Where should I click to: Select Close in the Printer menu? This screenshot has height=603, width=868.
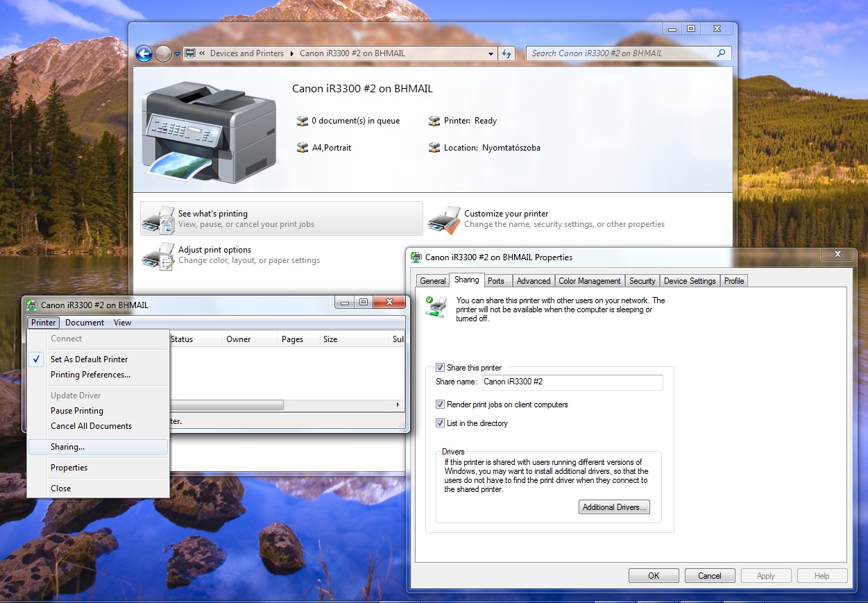pyautogui.click(x=98, y=489)
